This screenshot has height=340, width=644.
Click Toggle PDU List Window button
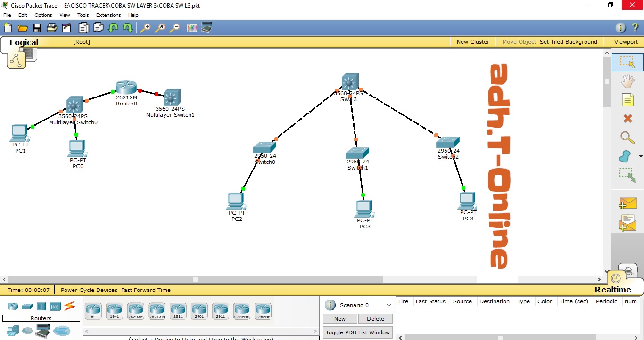[358, 332]
